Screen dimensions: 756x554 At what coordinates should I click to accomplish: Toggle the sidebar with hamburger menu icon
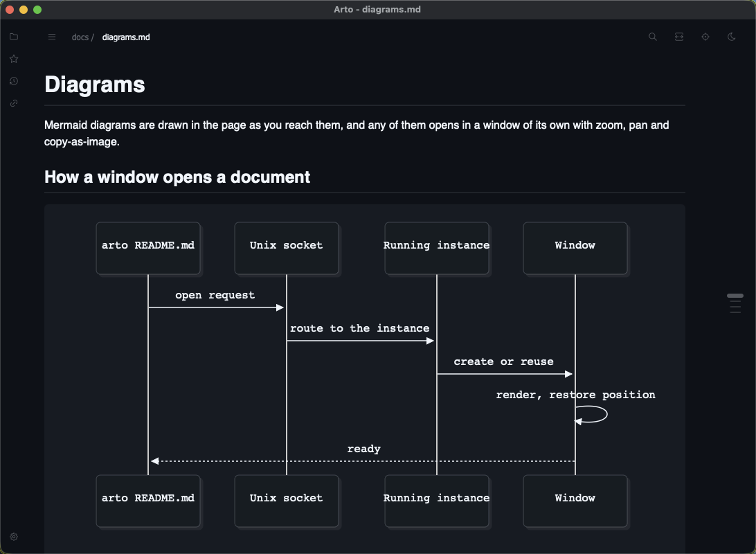pos(52,37)
